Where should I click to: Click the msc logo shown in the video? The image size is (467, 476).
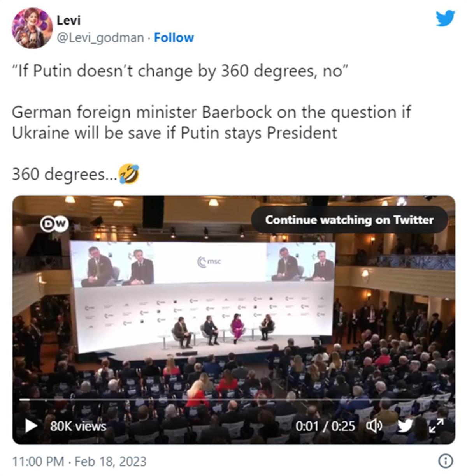click(x=209, y=262)
